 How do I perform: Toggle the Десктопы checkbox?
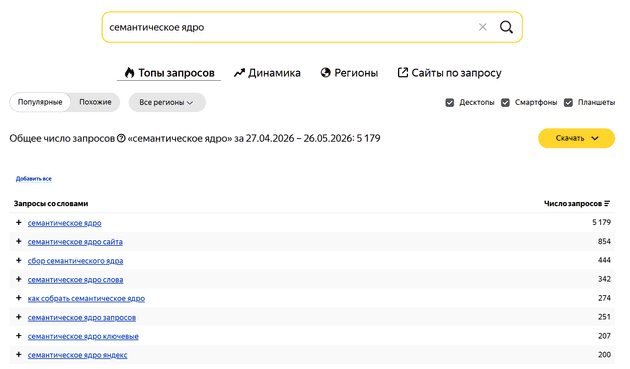coord(450,102)
